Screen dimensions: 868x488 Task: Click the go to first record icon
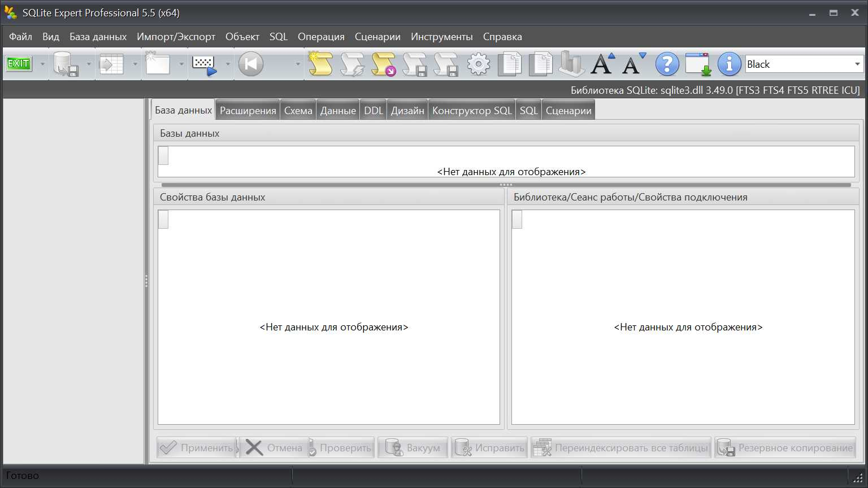(x=251, y=64)
